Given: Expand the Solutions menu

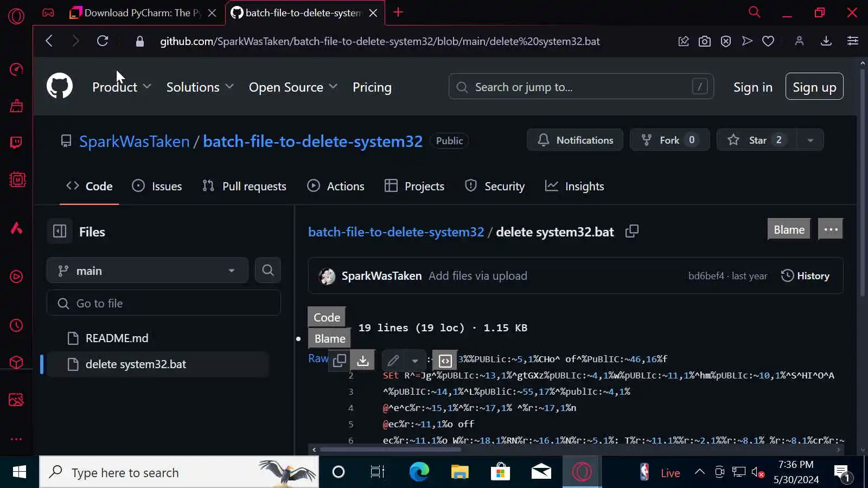Looking at the screenshot, I should pyautogui.click(x=200, y=87).
